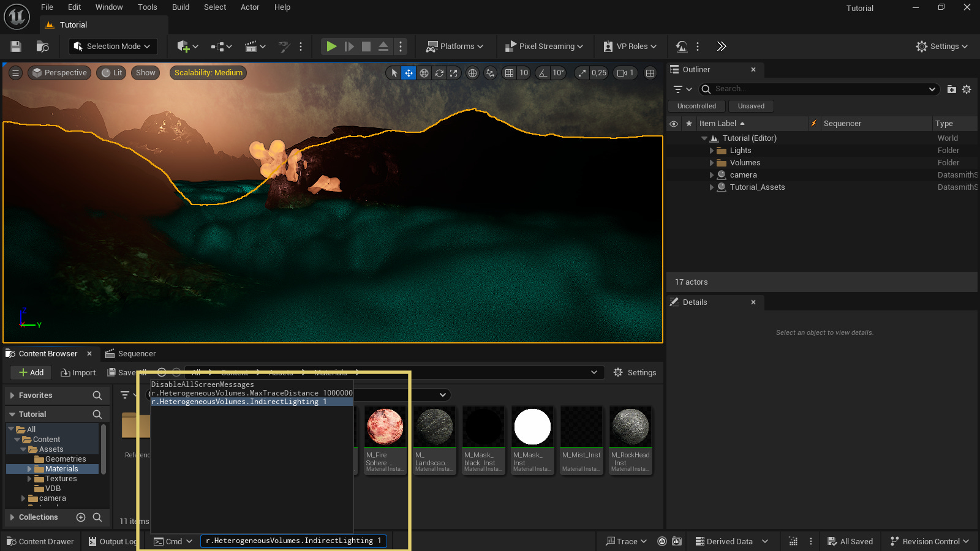Open the Build menu
This screenshot has height=551, width=980.
pyautogui.click(x=180, y=7)
